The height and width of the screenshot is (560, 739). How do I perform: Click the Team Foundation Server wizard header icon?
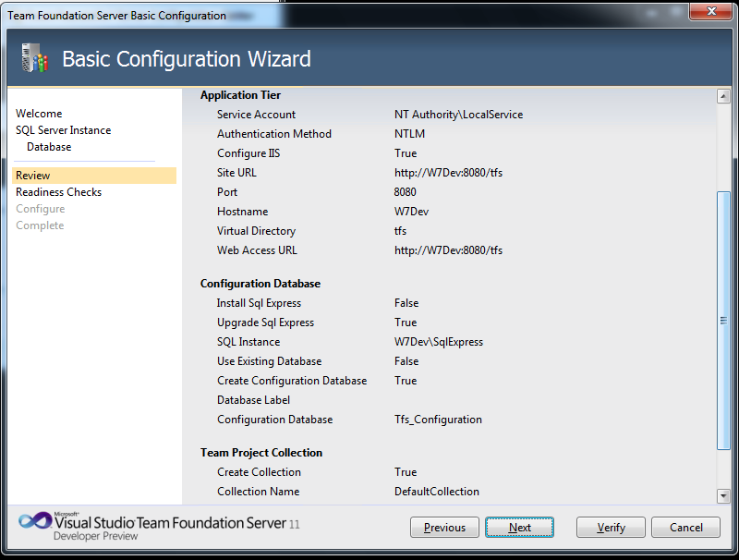click(33, 58)
